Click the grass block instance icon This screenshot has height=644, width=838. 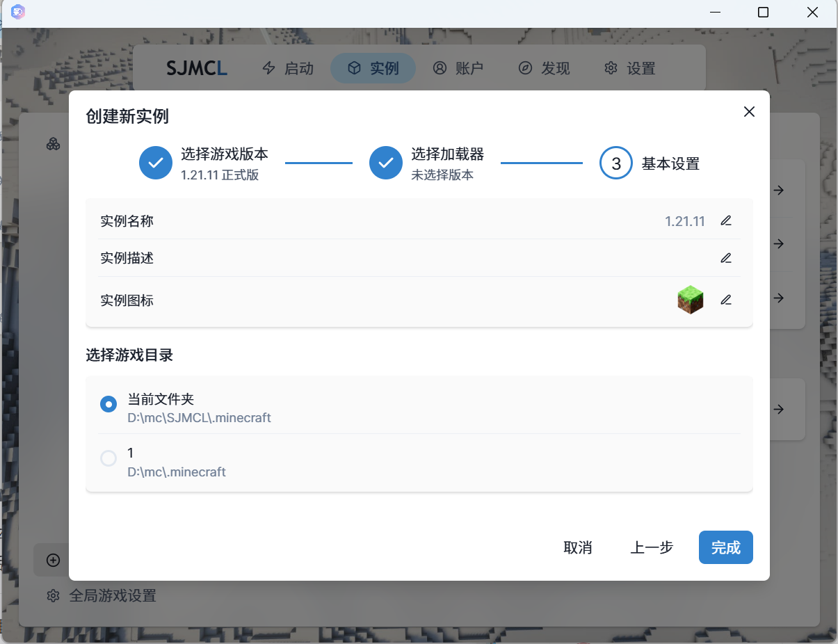pos(690,300)
